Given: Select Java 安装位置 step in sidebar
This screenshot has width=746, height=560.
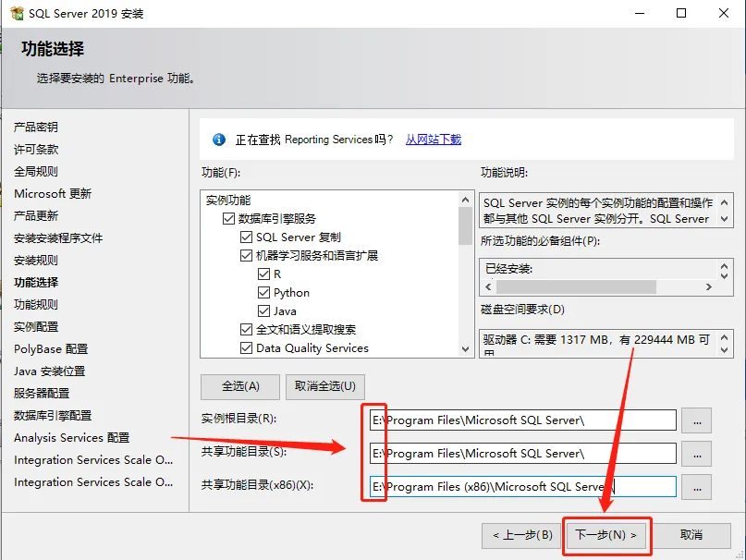Looking at the screenshot, I should click(50, 371).
